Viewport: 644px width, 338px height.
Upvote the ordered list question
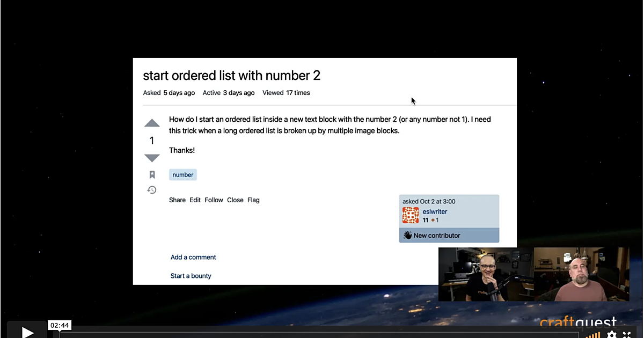coord(152,123)
